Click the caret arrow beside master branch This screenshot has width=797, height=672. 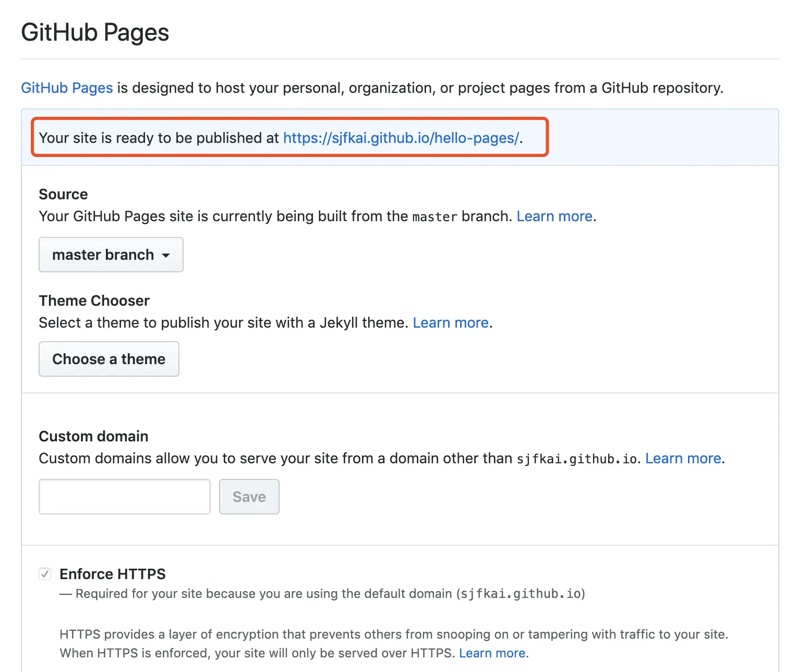[x=166, y=256]
